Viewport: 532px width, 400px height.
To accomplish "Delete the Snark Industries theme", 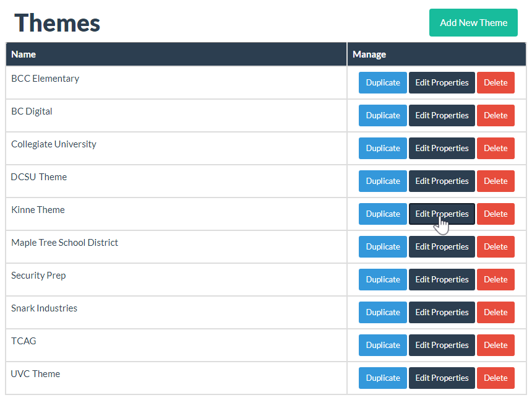I will coord(496,313).
